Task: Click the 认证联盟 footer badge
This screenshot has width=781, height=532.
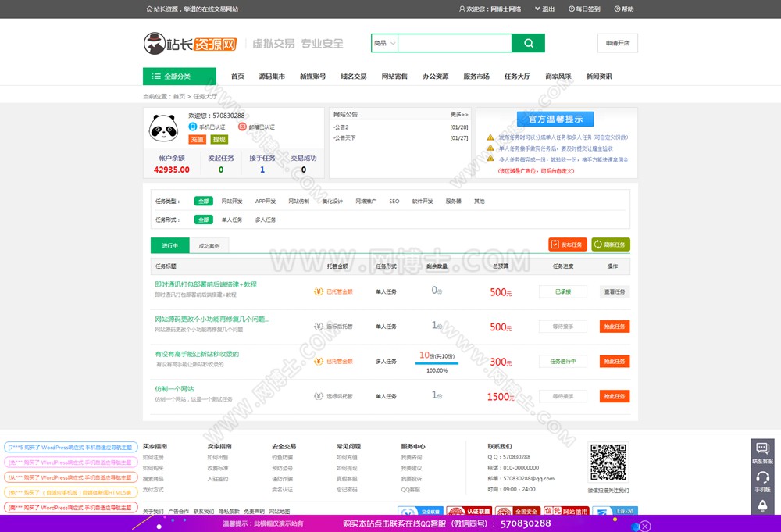Action: click(469, 511)
